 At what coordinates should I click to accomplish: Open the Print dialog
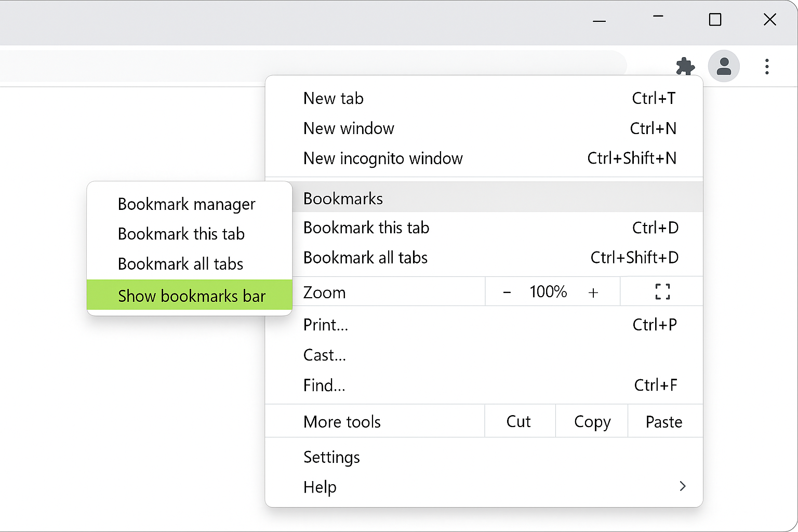[x=325, y=324]
